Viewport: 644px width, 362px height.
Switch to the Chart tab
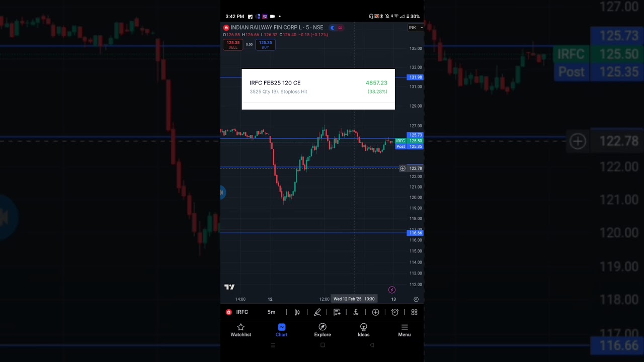281,330
